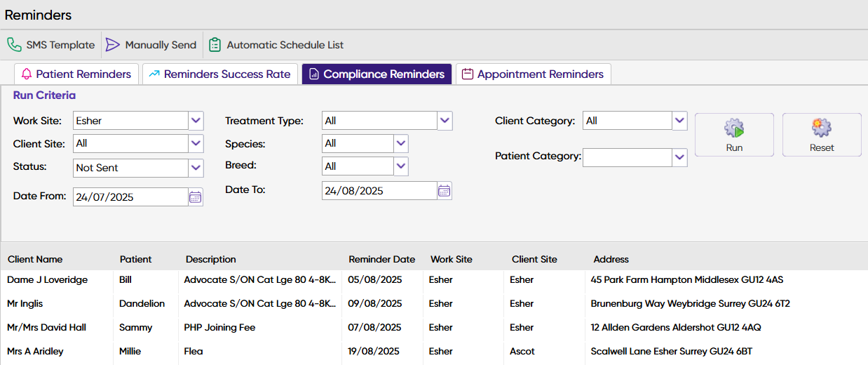
Task: Open the Automatic Schedule List clipboard icon
Action: point(215,45)
